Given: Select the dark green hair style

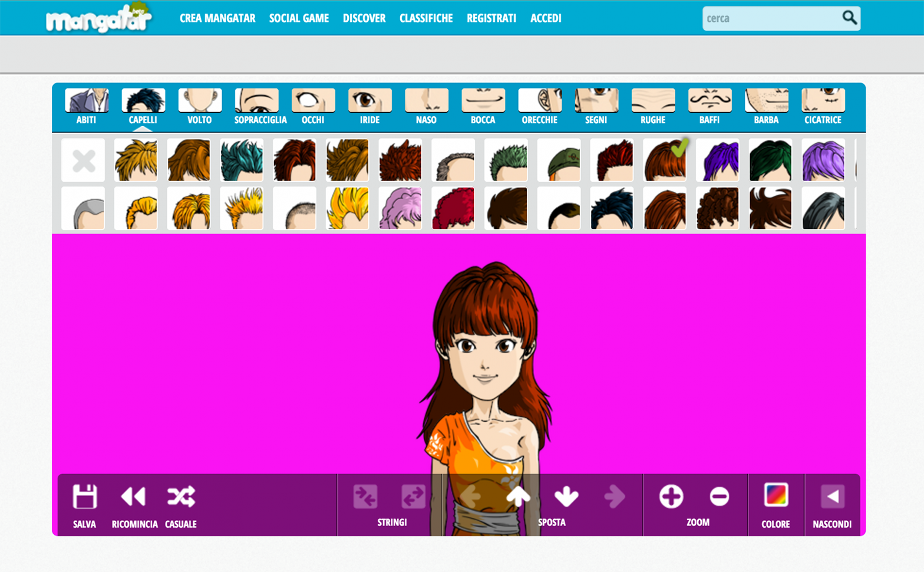Looking at the screenshot, I should (x=770, y=160).
